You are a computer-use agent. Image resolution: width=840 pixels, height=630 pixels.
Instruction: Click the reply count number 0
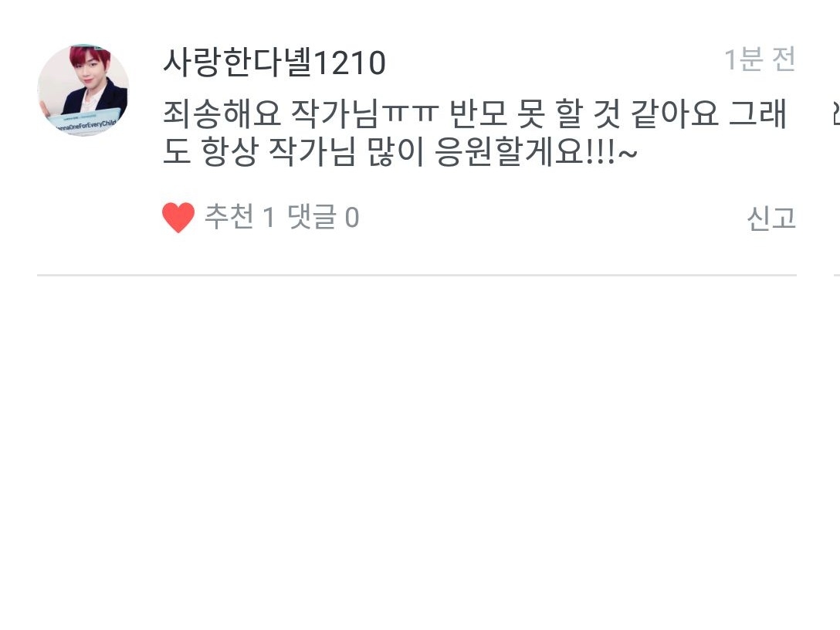point(352,218)
